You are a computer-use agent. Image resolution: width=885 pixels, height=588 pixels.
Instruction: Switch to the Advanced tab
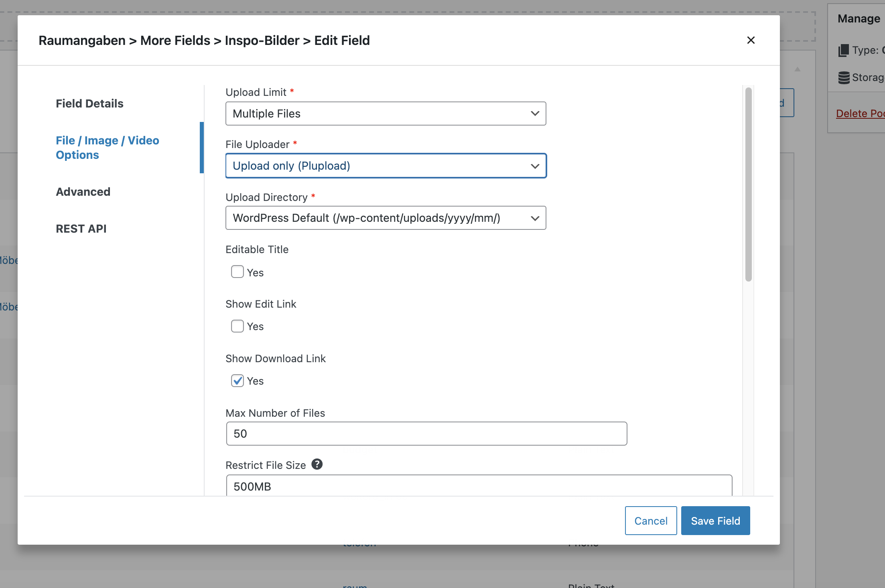pos(83,192)
